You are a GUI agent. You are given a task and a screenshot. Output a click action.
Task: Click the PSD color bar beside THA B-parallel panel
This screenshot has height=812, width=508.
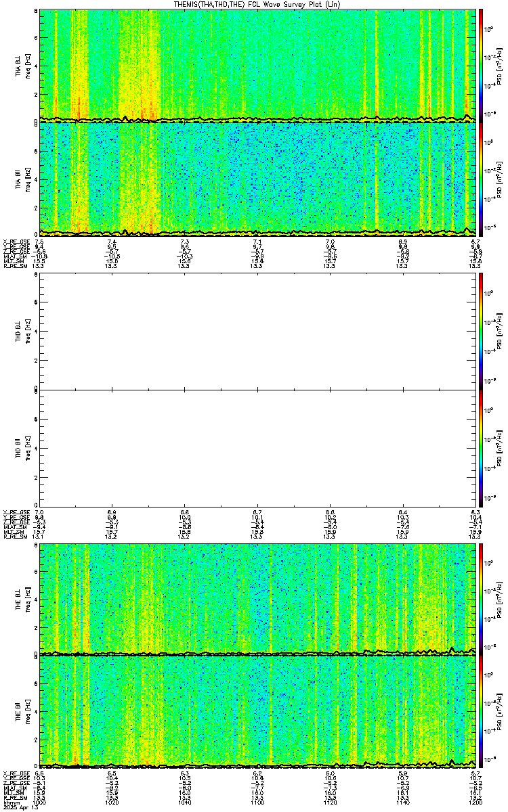point(481,179)
